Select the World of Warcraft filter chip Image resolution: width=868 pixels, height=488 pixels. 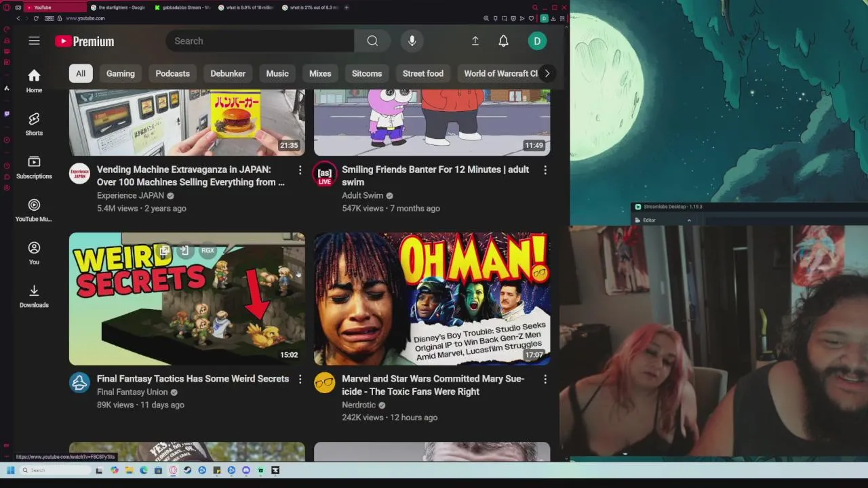coord(500,73)
